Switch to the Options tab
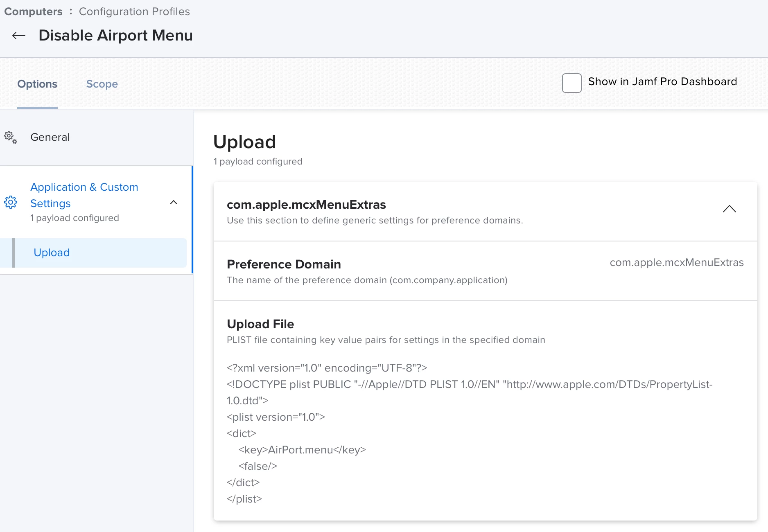This screenshot has width=768, height=532. [37, 84]
